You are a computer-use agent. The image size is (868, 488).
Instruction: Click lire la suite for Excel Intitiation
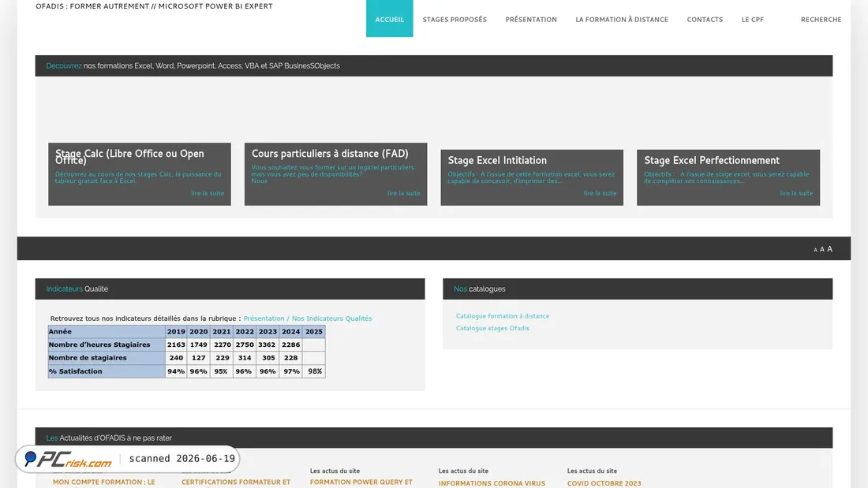pyautogui.click(x=600, y=193)
